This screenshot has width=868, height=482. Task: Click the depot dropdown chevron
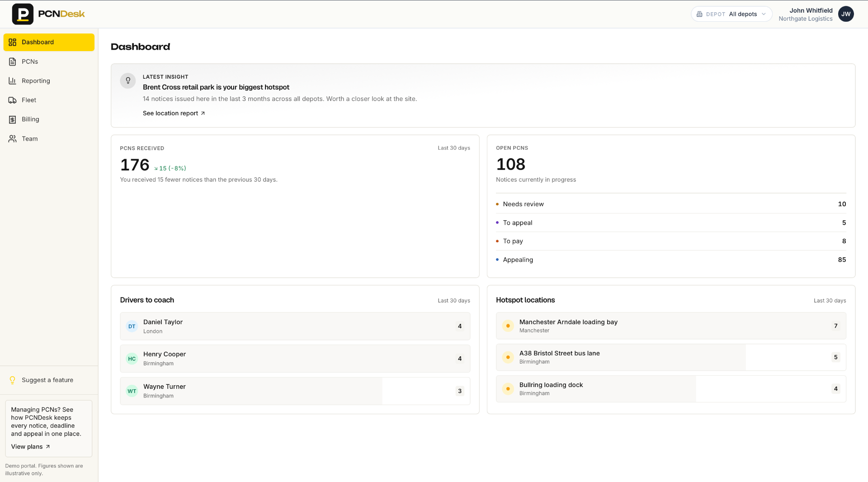[764, 14]
